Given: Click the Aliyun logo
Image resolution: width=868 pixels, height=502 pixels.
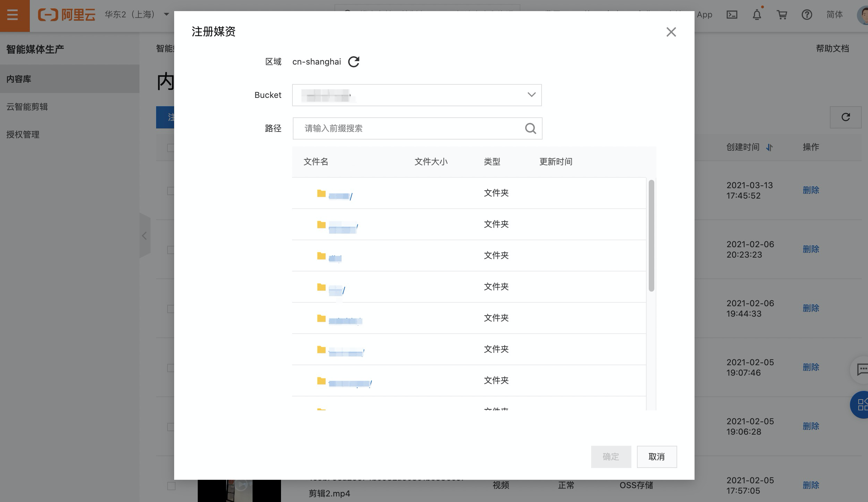Looking at the screenshot, I should point(66,15).
